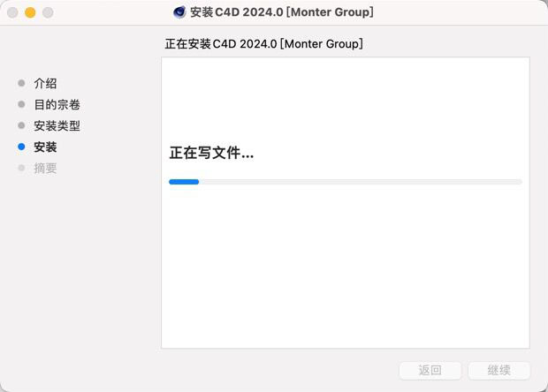This screenshot has height=392, width=548.
Task: Minimize the window with yellow button
Action: pyautogui.click(x=30, y=12)
